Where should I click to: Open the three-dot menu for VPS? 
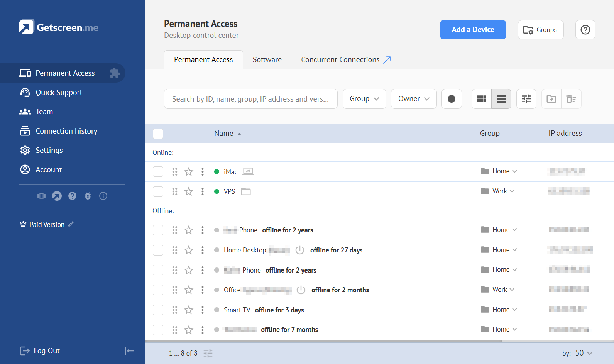(202, 191)
